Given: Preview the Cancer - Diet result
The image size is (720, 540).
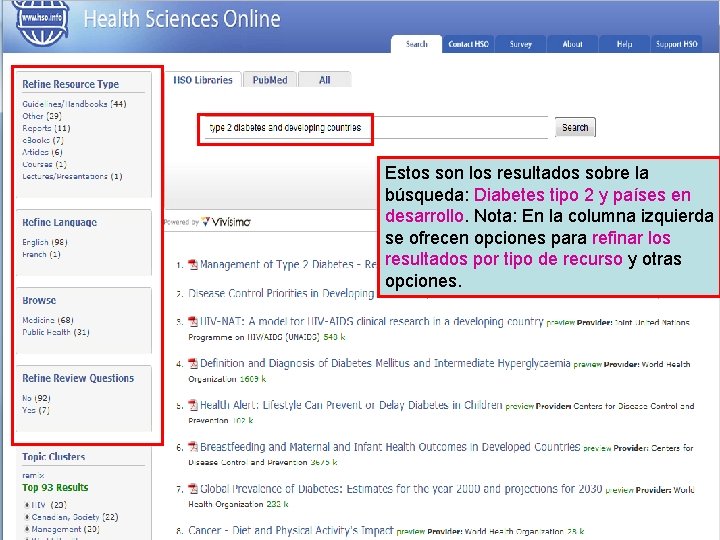Looking at the screenshot, I should (x=411, y=532).
